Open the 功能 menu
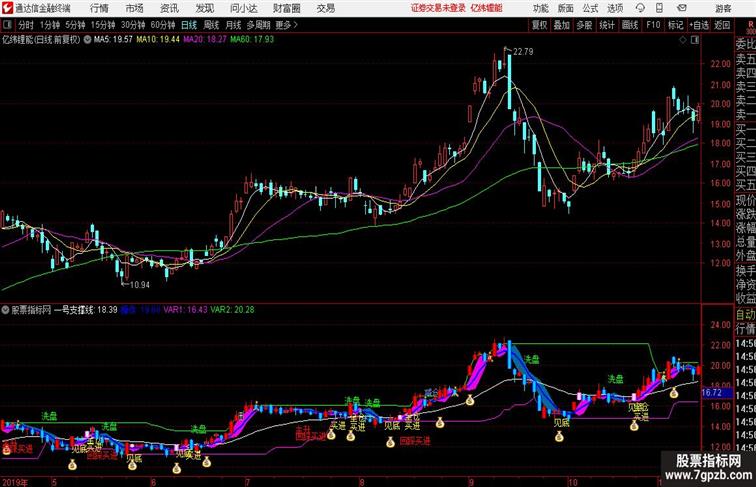Image resolution: width=756 pixels, height=487 pixels. [x=540, y=8]
